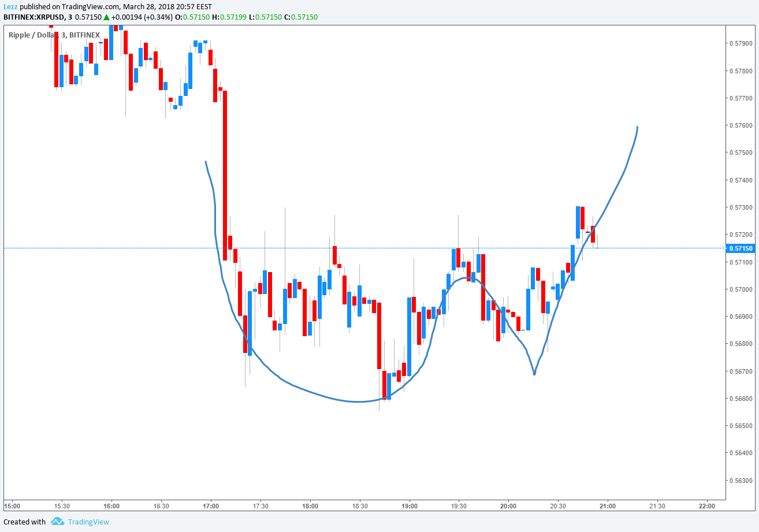Click the current price label 0.57150
This screenshot has width=759, height=532.
point(741,248)
